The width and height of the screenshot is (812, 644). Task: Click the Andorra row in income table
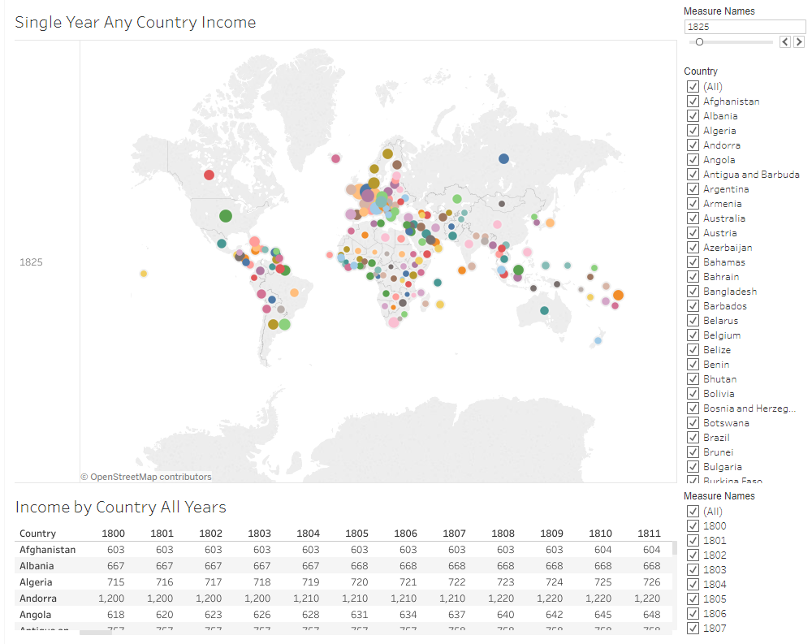[x=38, y=599]
